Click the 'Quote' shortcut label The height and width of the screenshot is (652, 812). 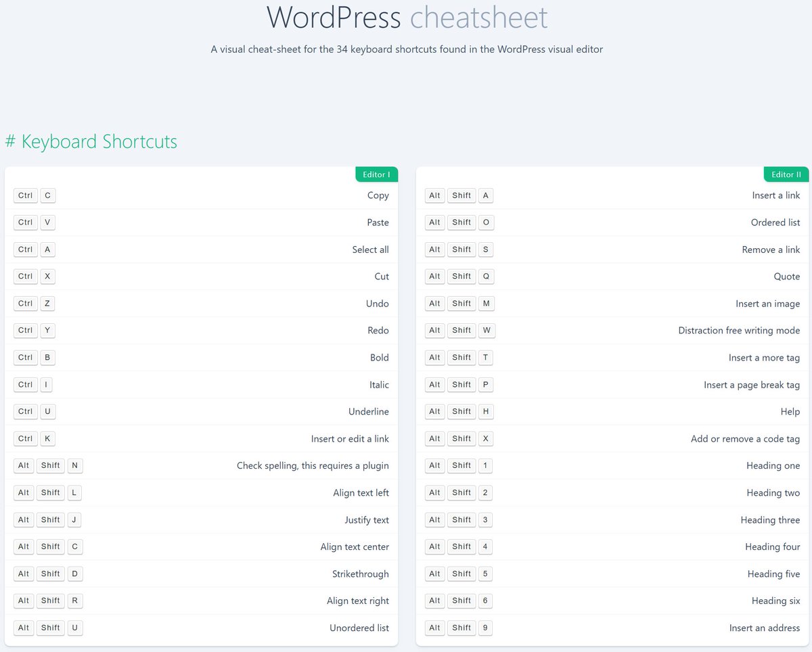(787, 277)
